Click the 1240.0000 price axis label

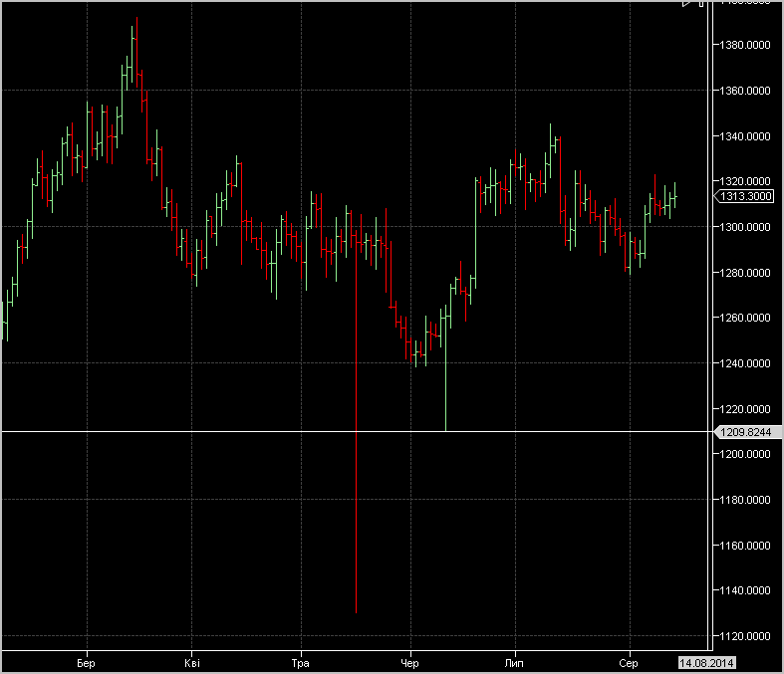[744, 363]
